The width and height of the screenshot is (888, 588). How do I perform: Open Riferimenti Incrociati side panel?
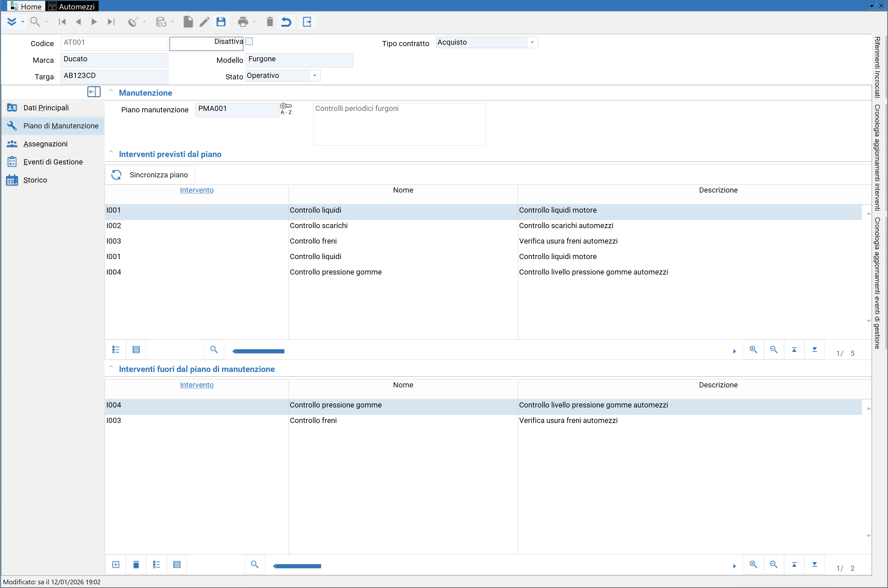pyautogui.click(x=877, y=68)
